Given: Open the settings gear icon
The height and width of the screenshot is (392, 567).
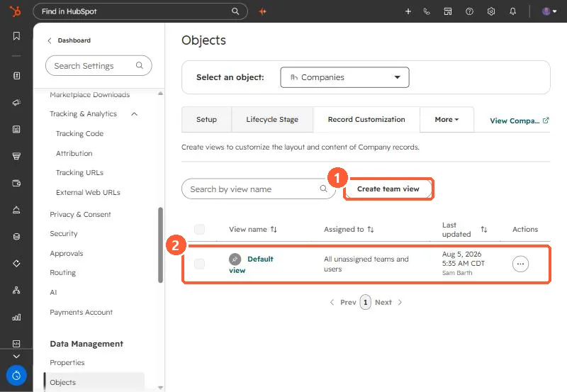Looking at the screenshot, I should (490, 11).
